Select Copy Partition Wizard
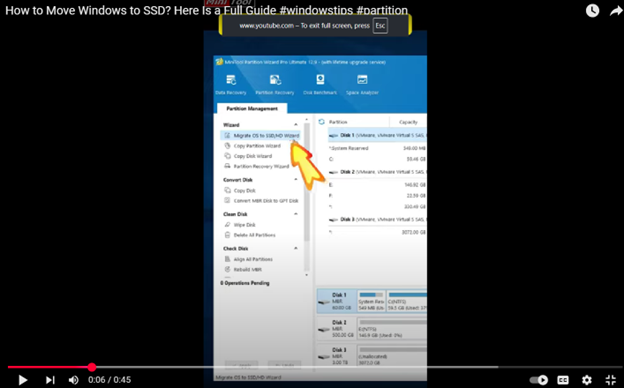The width and height of the screenshot is (624, 388). coord(257,146)
